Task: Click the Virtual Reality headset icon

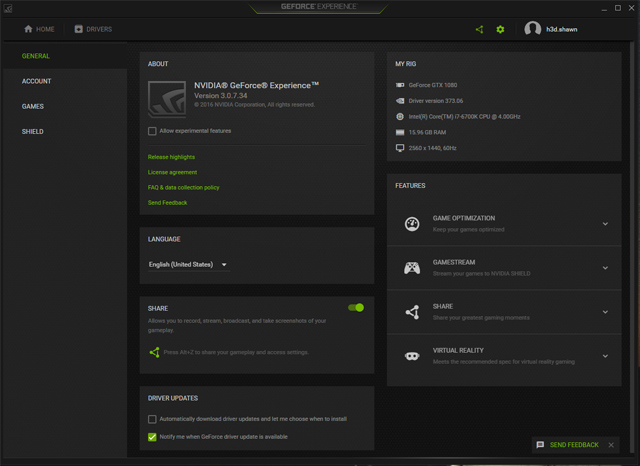Action: (x=412, y=356)
